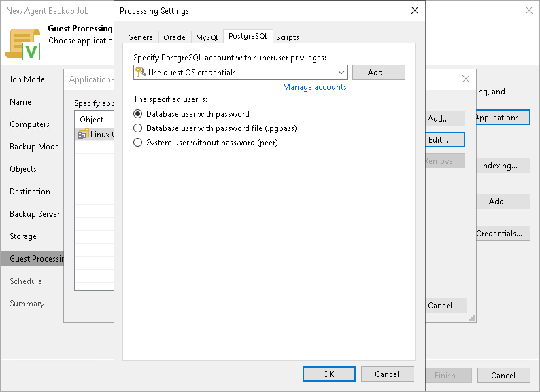Click the Linux computer object icon
Screen dimensions: 540x392
pos(84,135)
